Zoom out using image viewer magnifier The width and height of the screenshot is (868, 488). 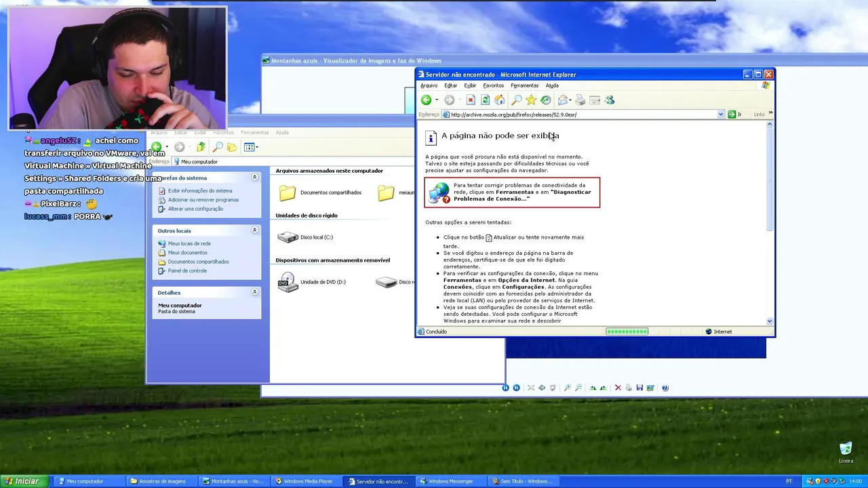(x=578, y=388)
